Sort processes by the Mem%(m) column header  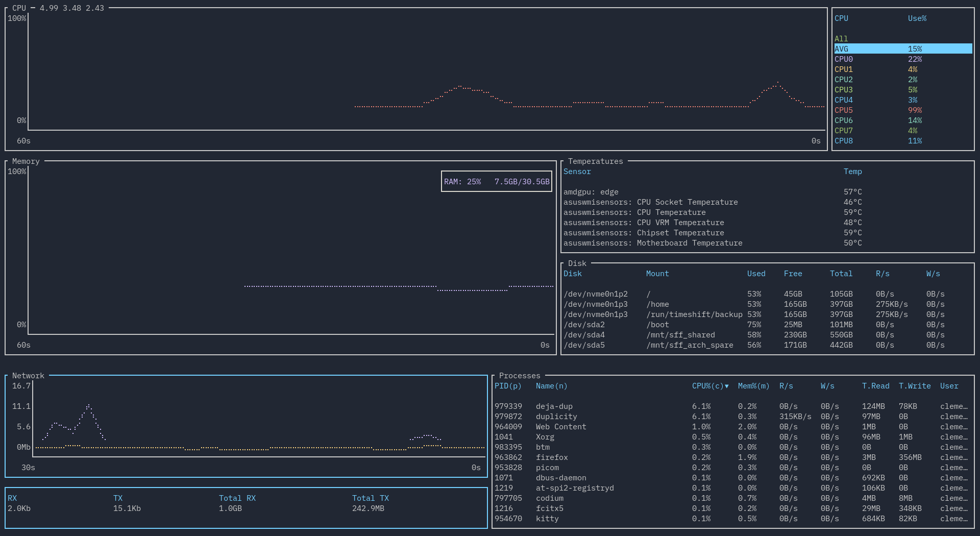pos(753,386)
